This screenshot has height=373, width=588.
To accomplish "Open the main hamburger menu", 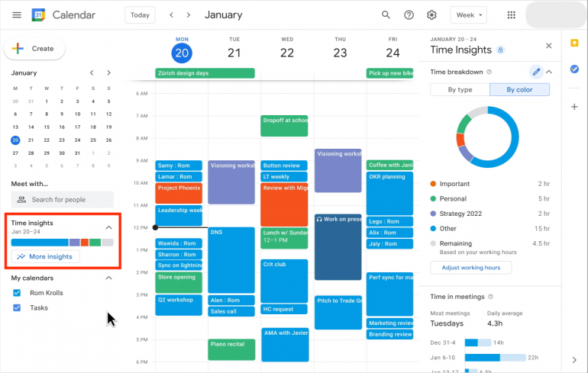I will (x=17, y=15).
